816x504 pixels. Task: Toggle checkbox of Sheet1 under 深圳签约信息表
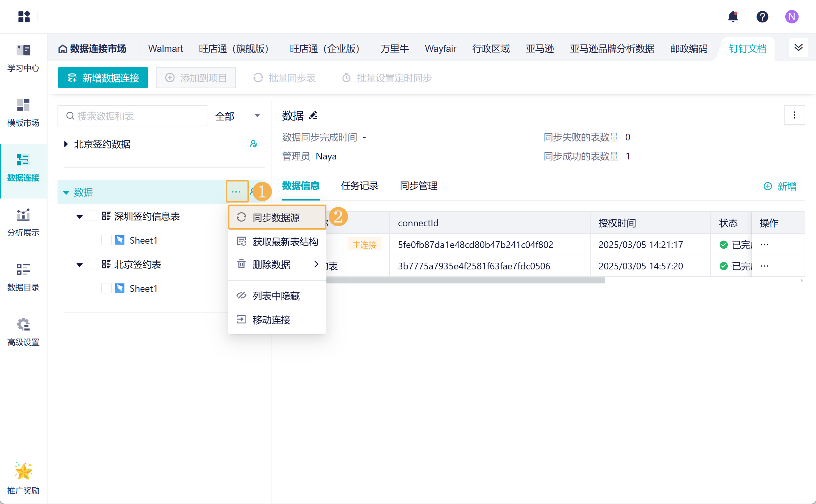coord(106,240)
